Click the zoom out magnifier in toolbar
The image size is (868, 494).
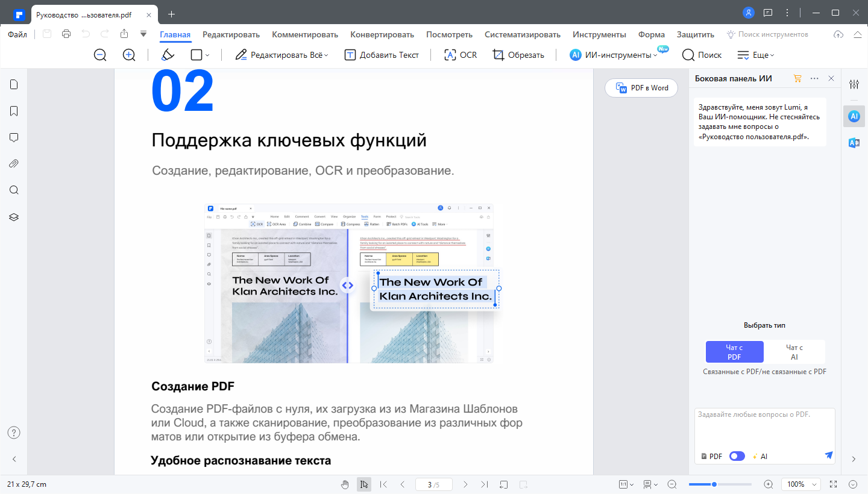pyautogui.click(x=100, y=55)
